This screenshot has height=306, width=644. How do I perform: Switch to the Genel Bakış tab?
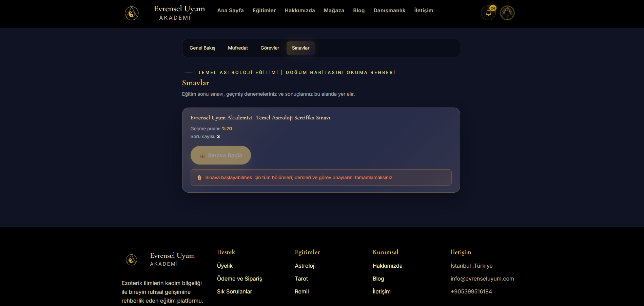[202, 48]
